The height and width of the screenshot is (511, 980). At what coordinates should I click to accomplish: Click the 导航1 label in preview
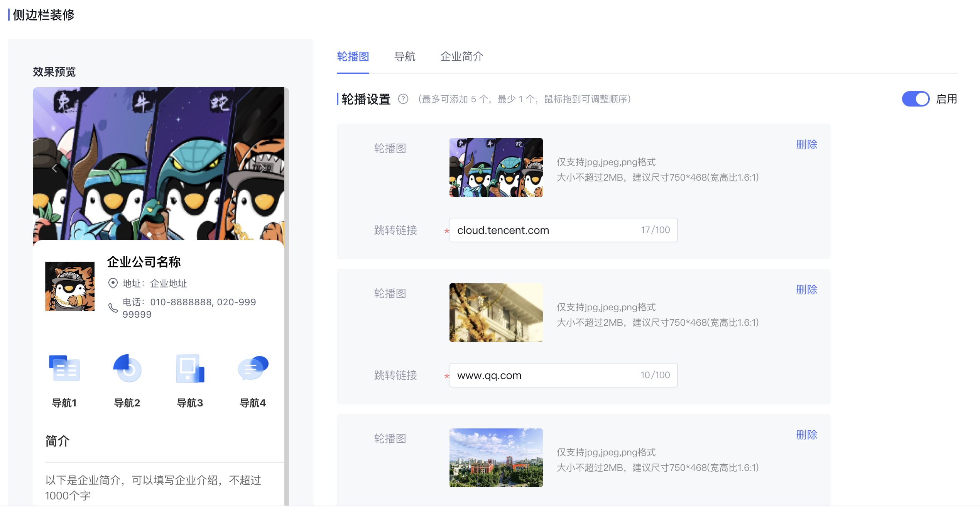64,403
